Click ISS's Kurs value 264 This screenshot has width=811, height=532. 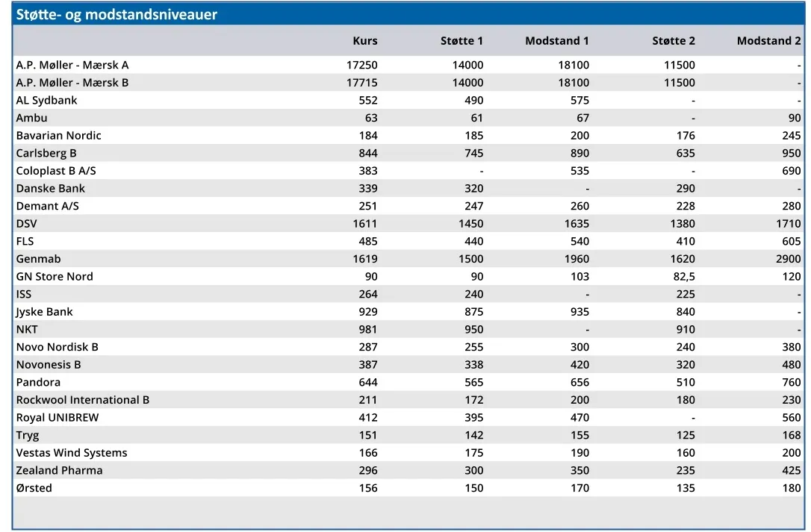click(x=368, y=294)
